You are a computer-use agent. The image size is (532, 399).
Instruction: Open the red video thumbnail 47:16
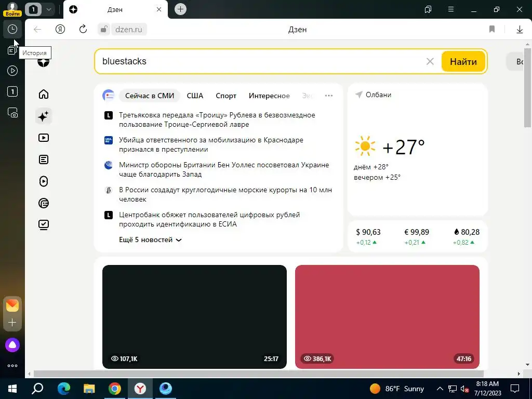point(387,316)
